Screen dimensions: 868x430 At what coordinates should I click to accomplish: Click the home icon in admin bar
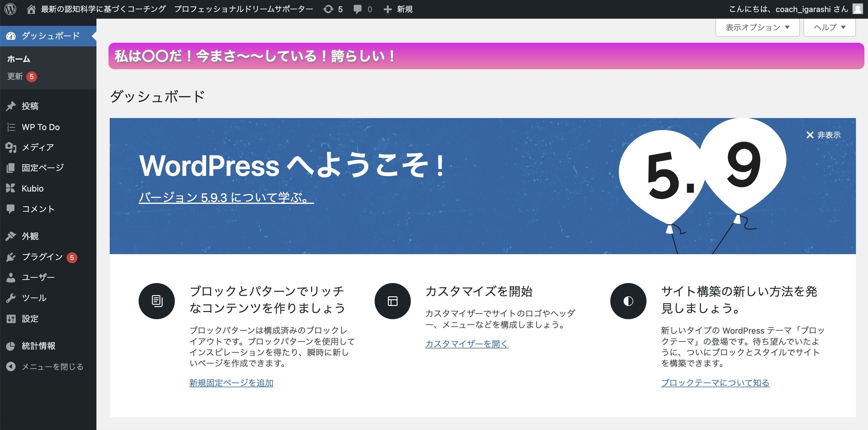(31, 9)
